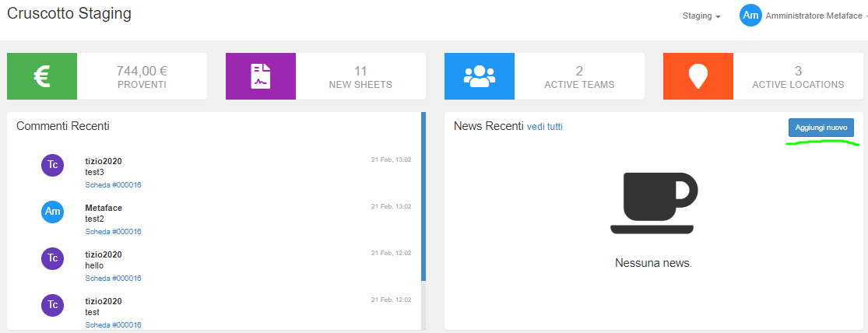
Task: Click the 744,00 € Proventi card
Action: tap(142, 76)
